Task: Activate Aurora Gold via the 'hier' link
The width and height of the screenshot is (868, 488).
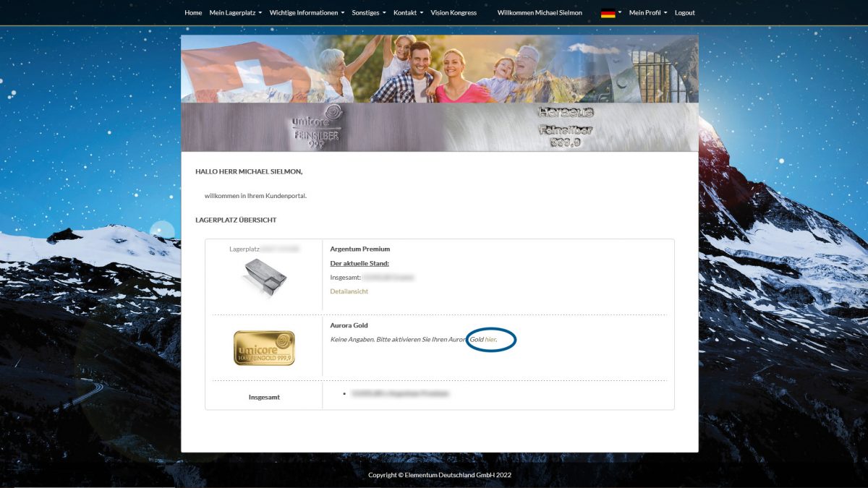Action: pos(490,339)
